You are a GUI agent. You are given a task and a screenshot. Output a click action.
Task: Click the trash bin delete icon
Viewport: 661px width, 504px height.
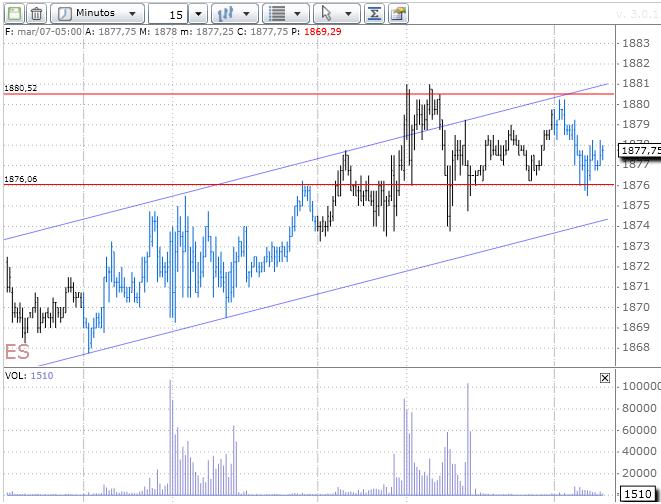[x=37, y=13]
